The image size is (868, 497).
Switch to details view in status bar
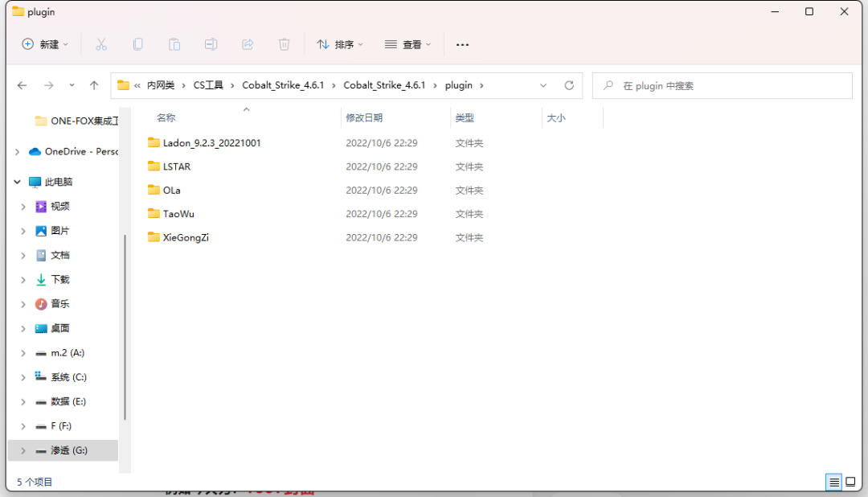pos(833,482)
